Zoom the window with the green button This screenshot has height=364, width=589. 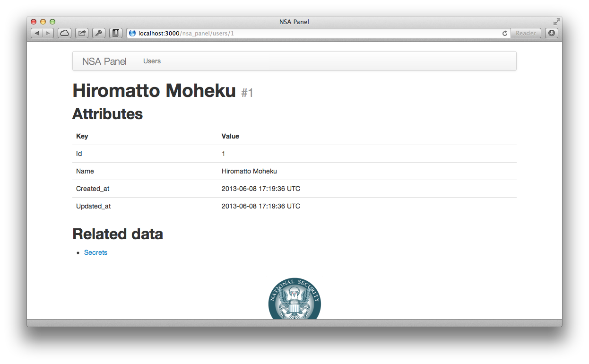coord(52,22)
